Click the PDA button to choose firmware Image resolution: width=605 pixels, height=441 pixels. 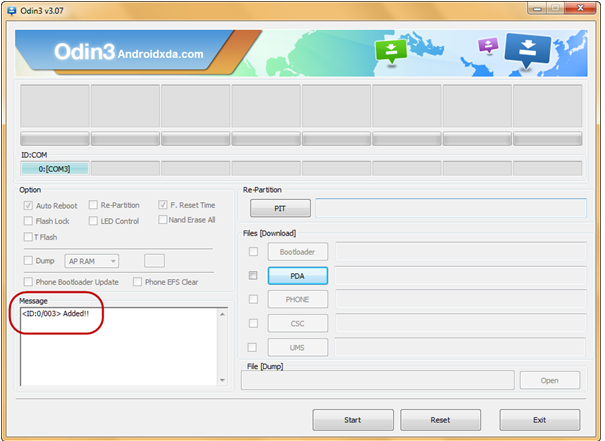(298, 276)
